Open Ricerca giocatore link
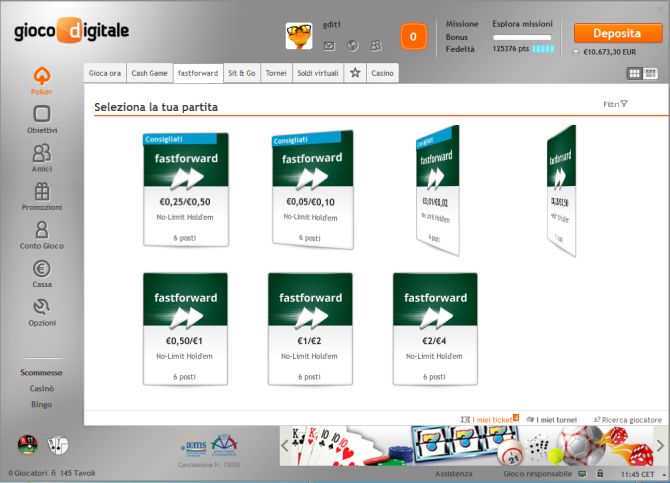The image size is (670, 483). point(628,420)
